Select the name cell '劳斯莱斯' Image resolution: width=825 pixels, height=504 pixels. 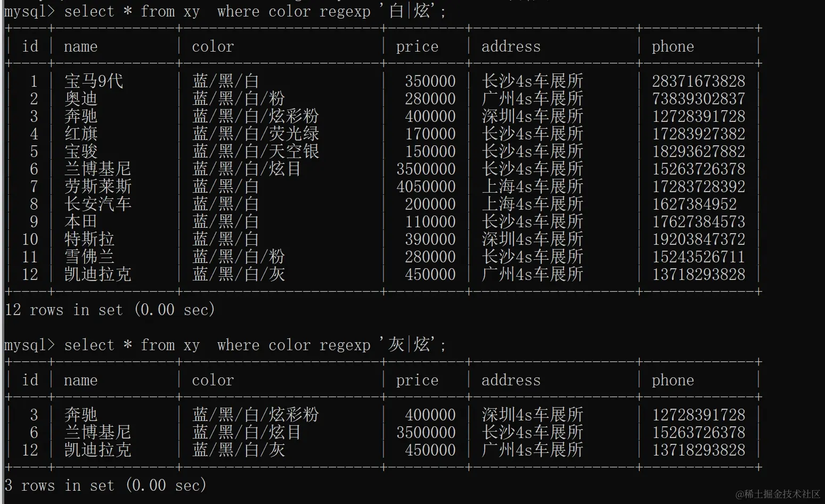point(98,186)
